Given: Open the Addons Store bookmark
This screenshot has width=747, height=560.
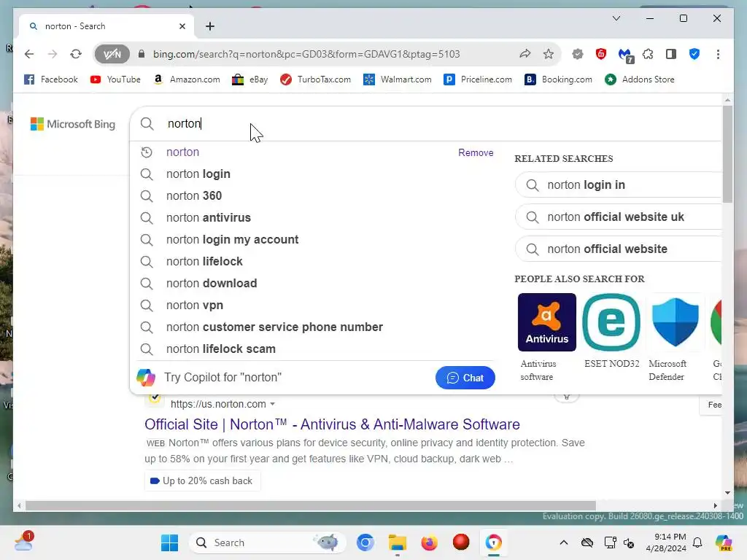Looking at the screenshot, I should (640, 79).
